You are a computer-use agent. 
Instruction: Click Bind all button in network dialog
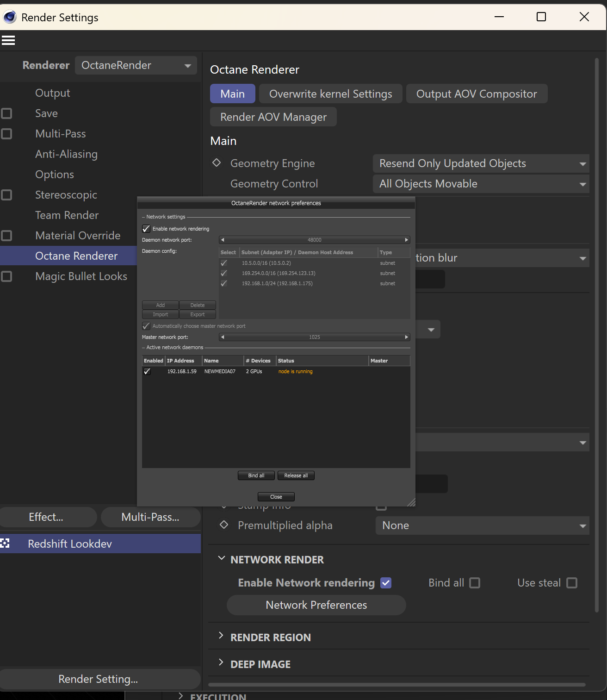click(256, 475)
